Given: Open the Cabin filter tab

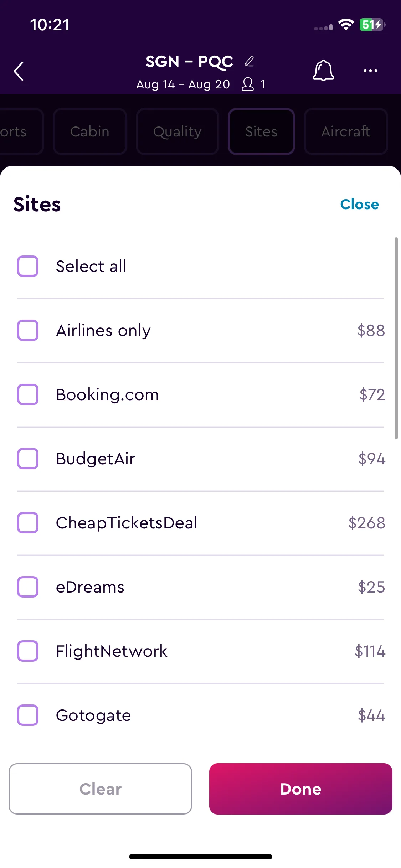Looking at the screenshot, I should tap(90, 131).
